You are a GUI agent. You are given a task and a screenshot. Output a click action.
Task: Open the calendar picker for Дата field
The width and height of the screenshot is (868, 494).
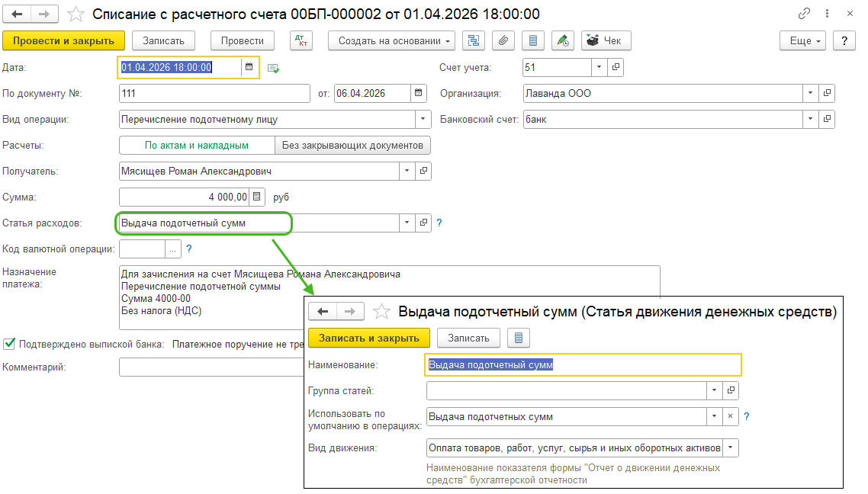pyautogui.click(x=249, y=67)
